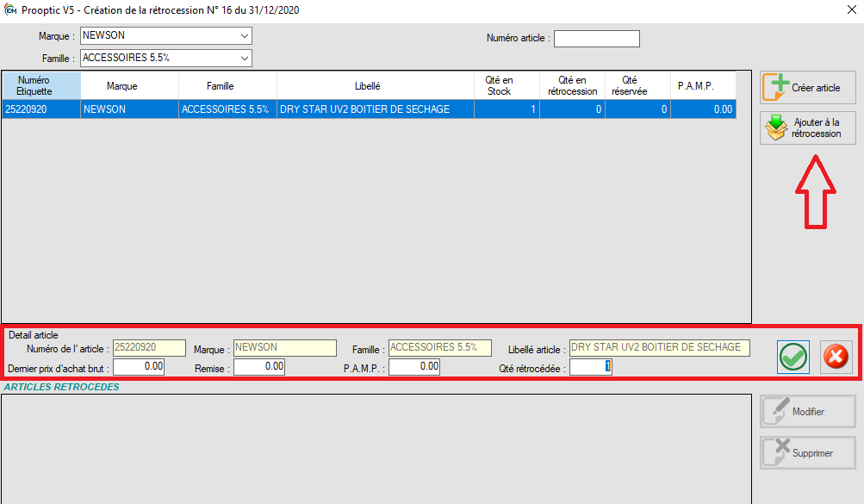Close the Prooptic rétrocession window
This screenshot has width=864, height=504.
pyautogui.click(x=851, y=10)
